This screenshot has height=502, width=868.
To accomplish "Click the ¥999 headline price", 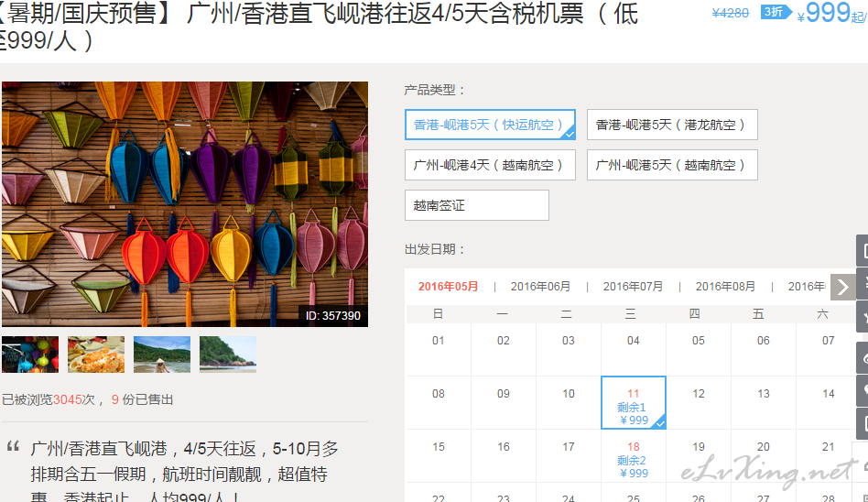I will click(824, 13).
